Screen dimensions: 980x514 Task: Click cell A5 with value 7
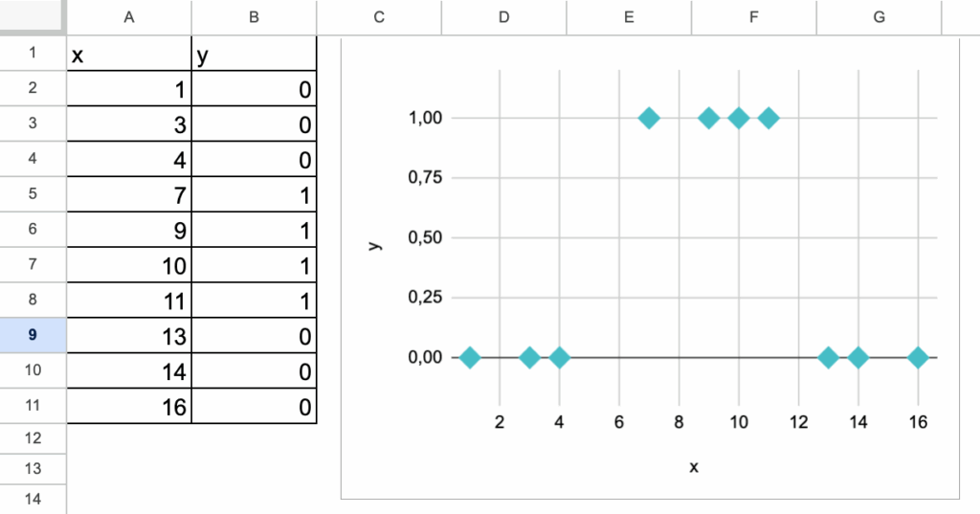pos(129,195)
